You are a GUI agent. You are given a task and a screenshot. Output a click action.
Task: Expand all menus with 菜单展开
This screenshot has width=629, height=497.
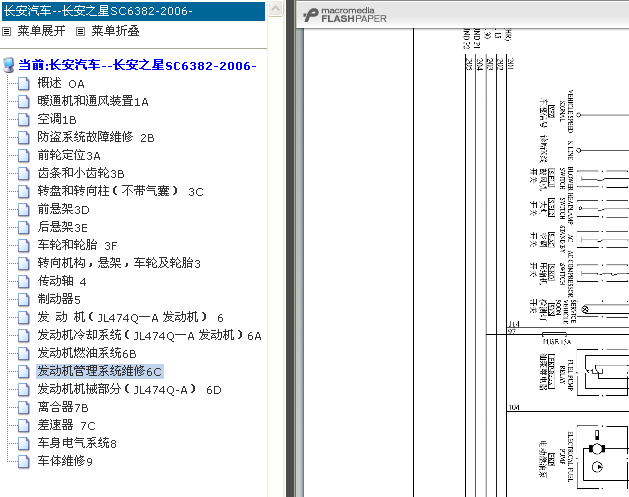point(41,31)
